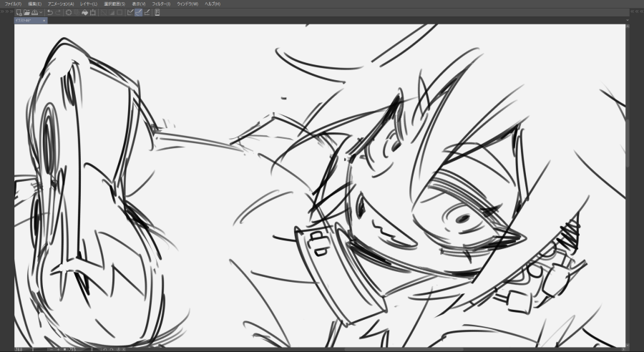Click the Clear Outside Selection icon
644x352 pixels.
point(77,12)
